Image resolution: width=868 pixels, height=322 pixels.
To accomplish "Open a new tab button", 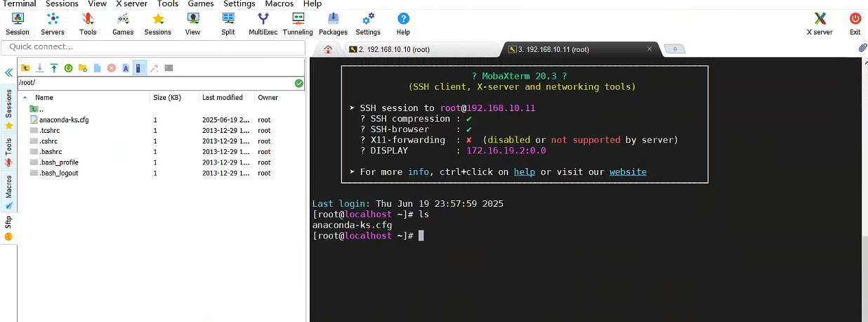I will [675, 49].
